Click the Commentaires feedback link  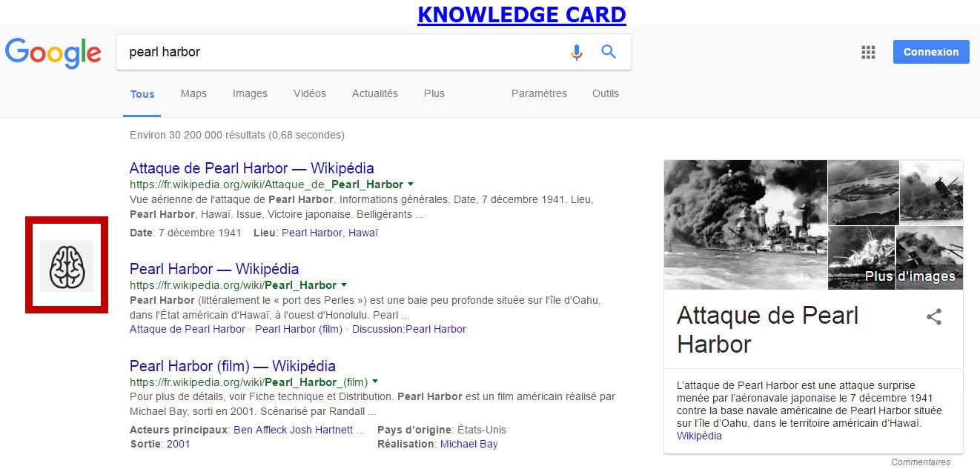click(x=921, y=462)
